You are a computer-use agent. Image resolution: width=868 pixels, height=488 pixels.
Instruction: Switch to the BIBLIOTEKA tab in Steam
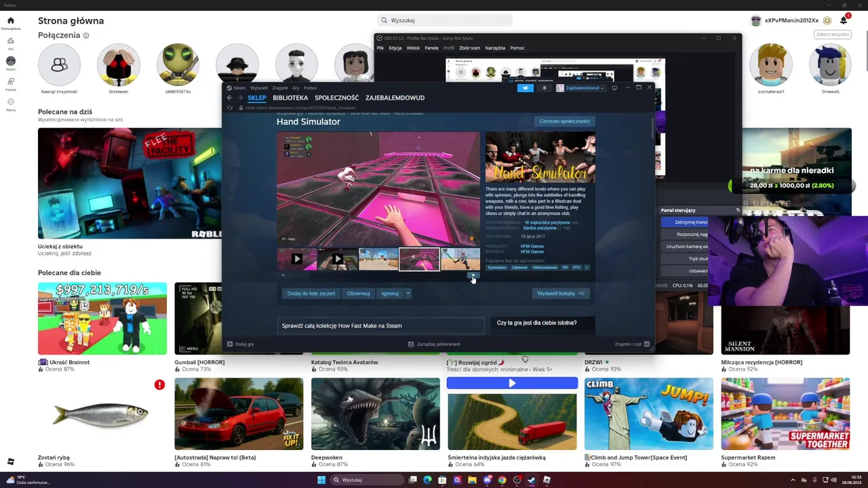[x=290, y=98]
